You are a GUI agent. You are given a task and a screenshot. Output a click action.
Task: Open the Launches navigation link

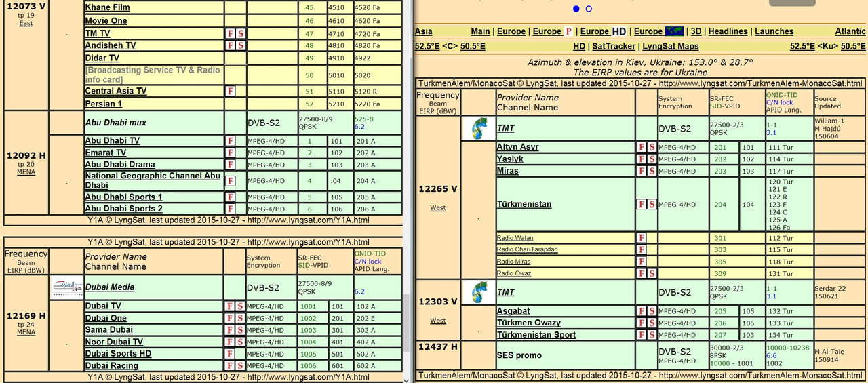tap(774, 31)
